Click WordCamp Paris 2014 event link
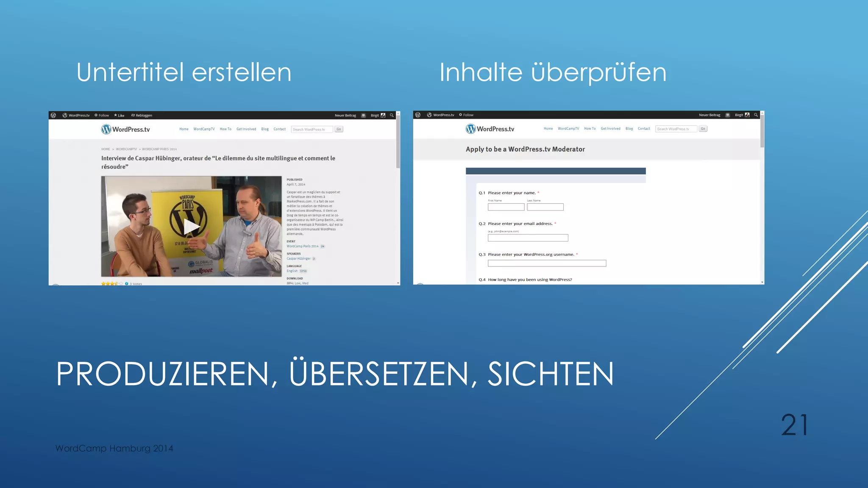This screenshot has height=488, width=868. (x=303, y=246)
